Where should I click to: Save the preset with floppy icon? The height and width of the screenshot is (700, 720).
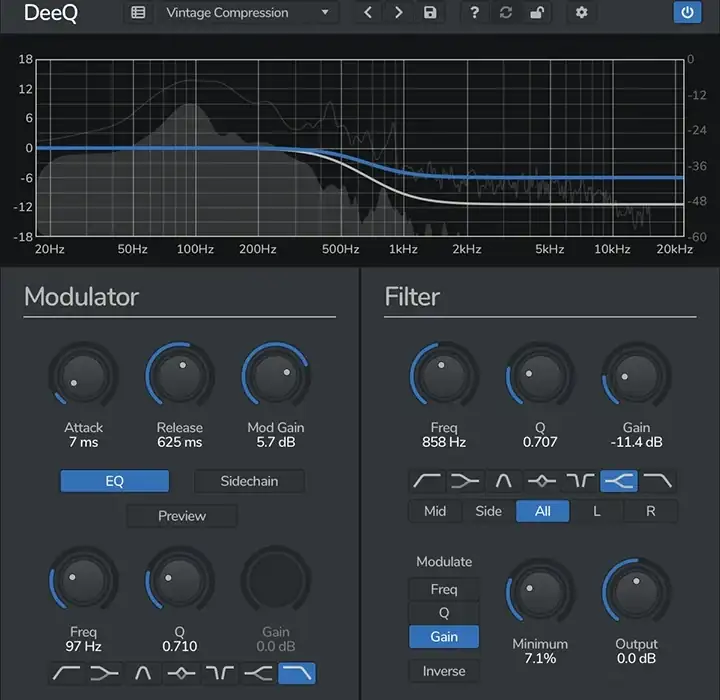point(430,12)
